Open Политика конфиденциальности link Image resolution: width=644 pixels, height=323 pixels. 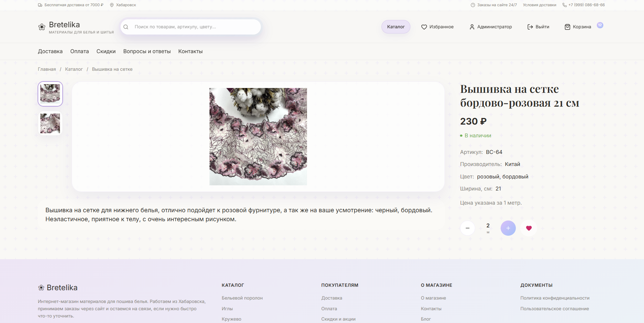[555, 298]
